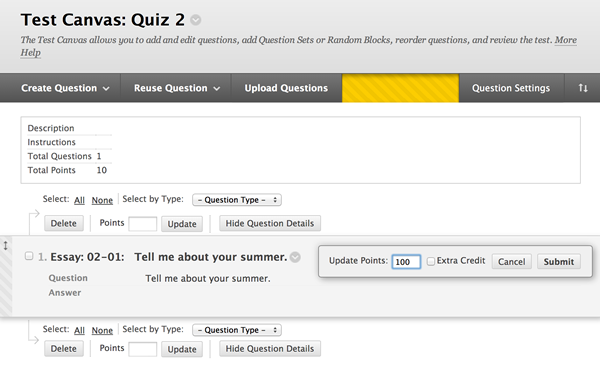The image size is (600, 366).
Task: Check the essay question 1 selection checkbox
Action: tap(29, 256)
